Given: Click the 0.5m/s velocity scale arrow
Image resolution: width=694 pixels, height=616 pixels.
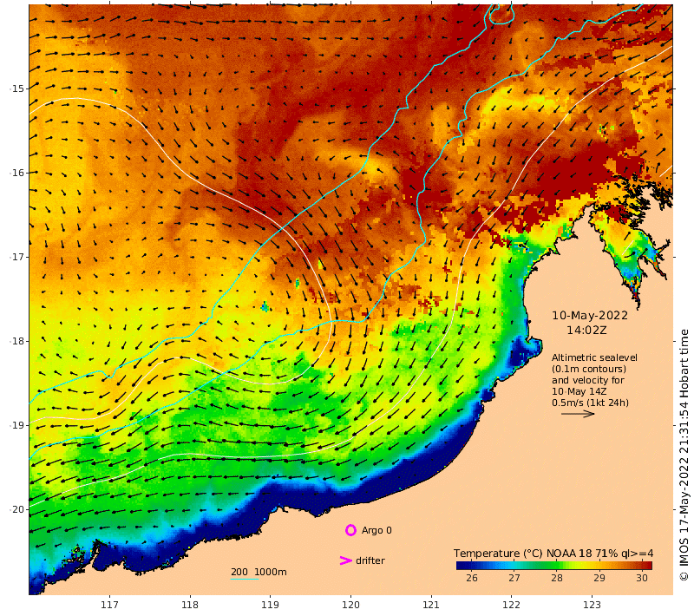Looking at the screenshot, I should pos(578,414).
